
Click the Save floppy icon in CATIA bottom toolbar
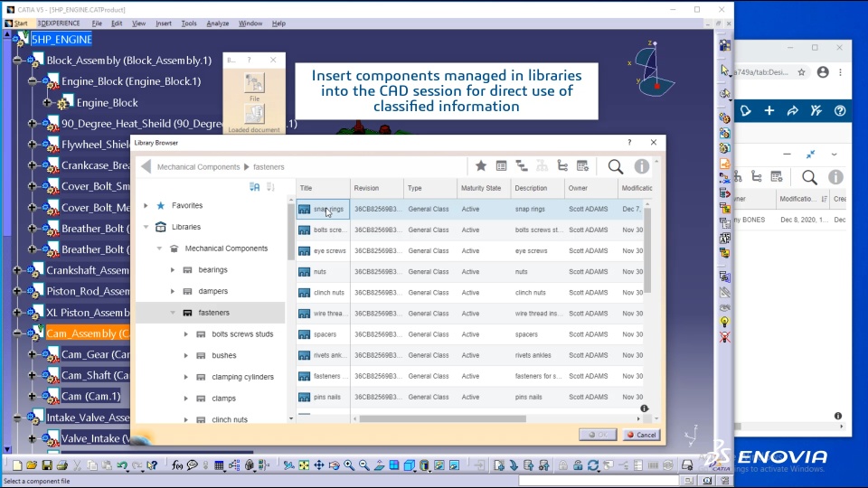pos(47,465)
